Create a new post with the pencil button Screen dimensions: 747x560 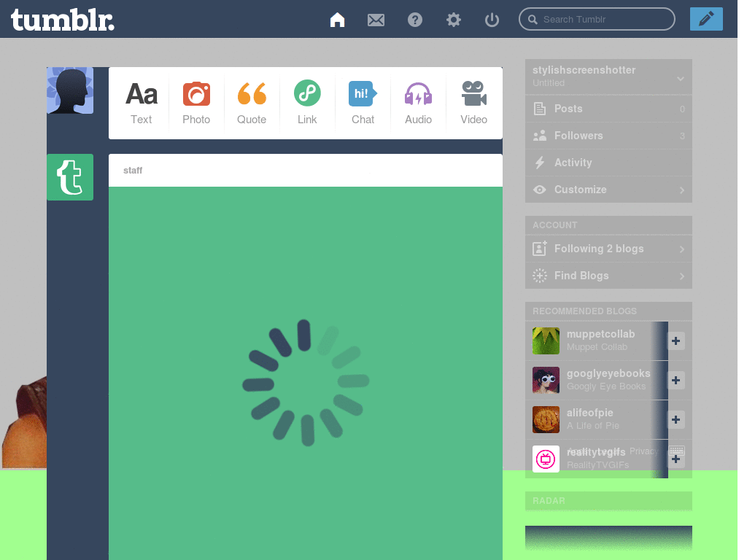coord(706,19)
